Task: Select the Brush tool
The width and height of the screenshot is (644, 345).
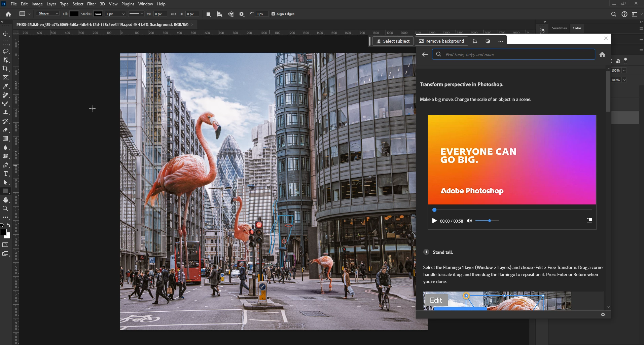Action: [x=5, y=104]
